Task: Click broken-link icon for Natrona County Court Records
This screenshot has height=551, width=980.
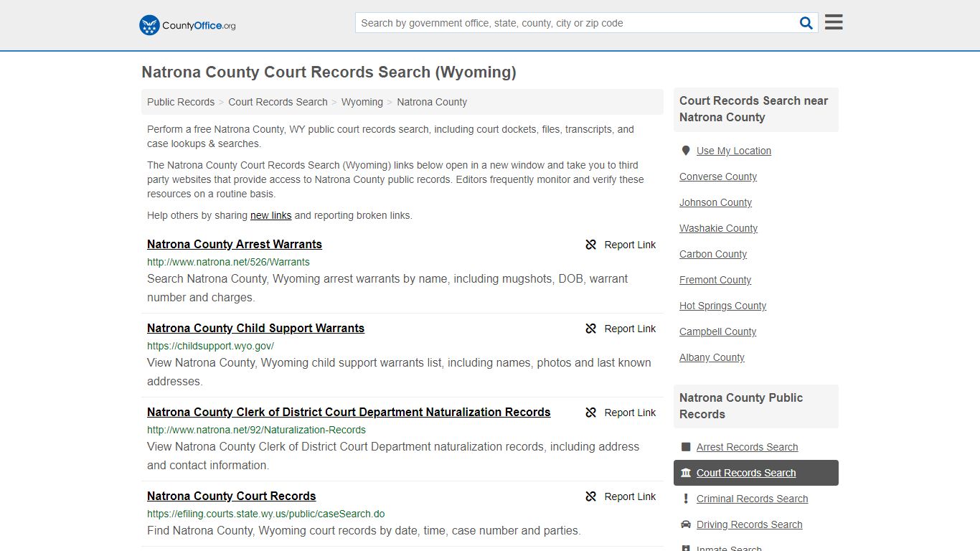Action: coord(591,496)
